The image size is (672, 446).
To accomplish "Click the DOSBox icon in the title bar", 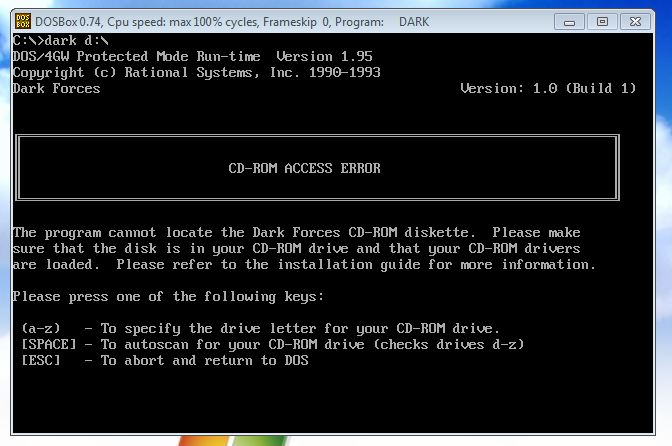I will (23, 21).
